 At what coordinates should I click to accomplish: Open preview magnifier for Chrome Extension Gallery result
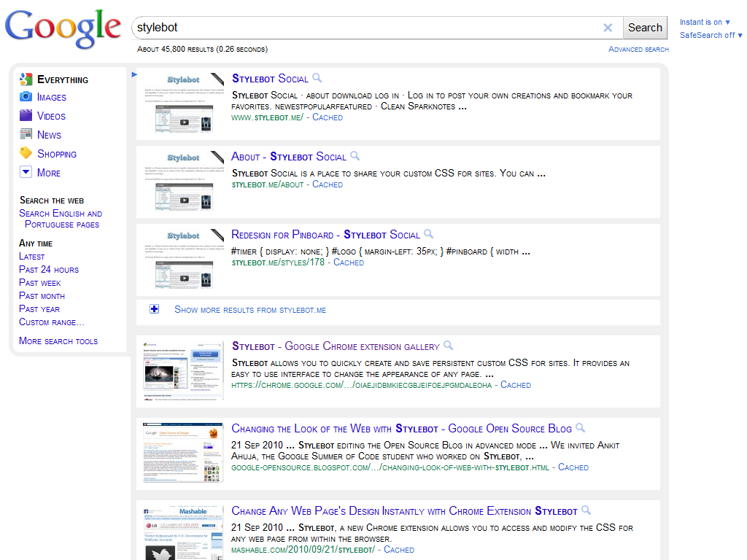click(449, 345)
